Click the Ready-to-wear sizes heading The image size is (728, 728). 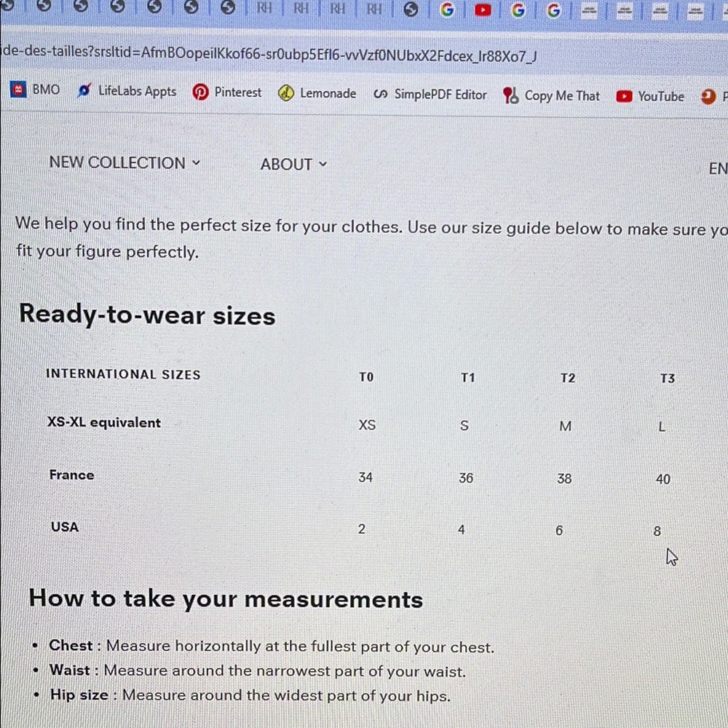(147, 314)
